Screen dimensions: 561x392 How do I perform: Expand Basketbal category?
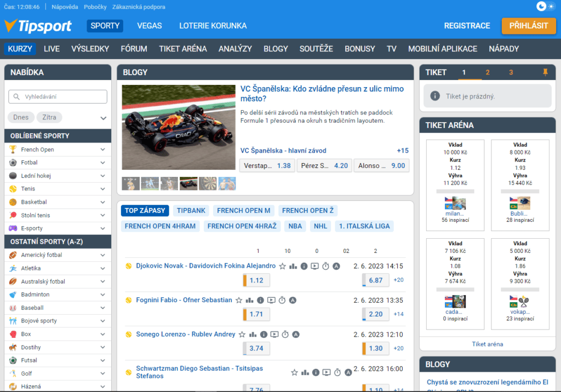102,202
